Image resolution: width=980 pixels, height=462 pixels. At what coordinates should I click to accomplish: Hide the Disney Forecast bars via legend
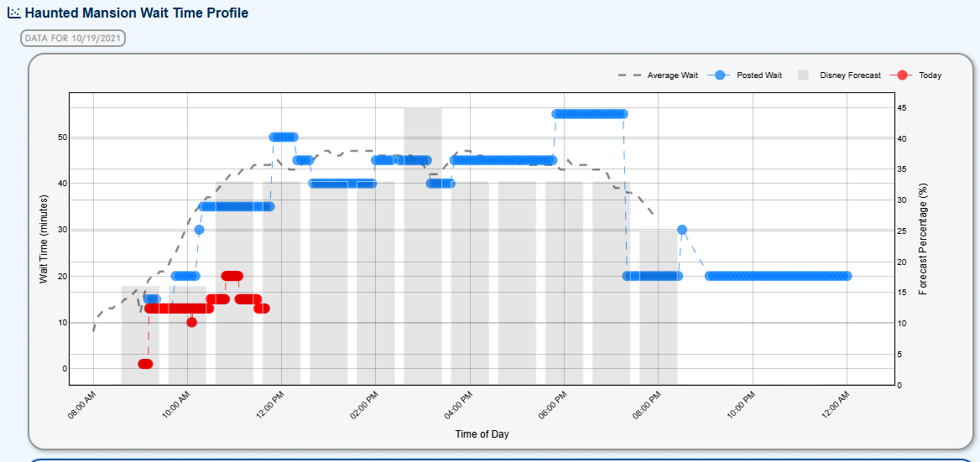pyautogui.click(x=839, y=75)
